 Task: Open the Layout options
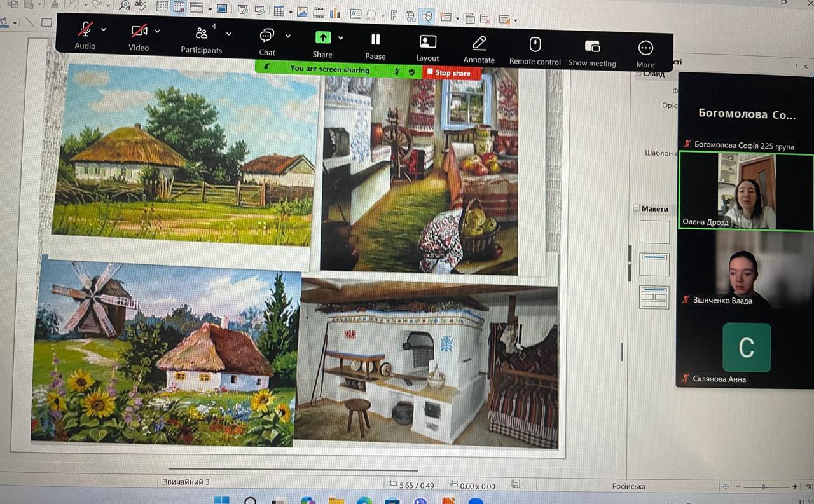click(427, 42)
